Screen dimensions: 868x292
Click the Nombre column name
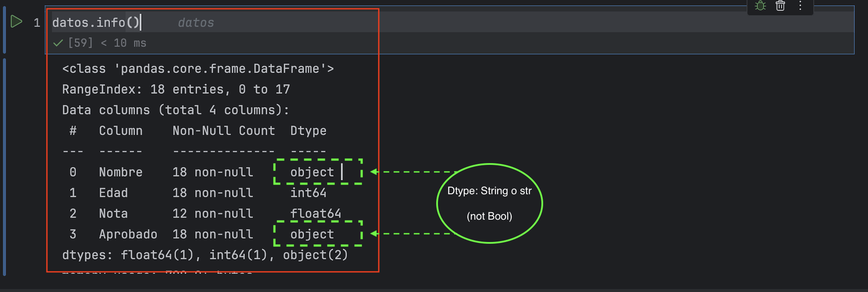pyautogui.click(x=121, y=172)
